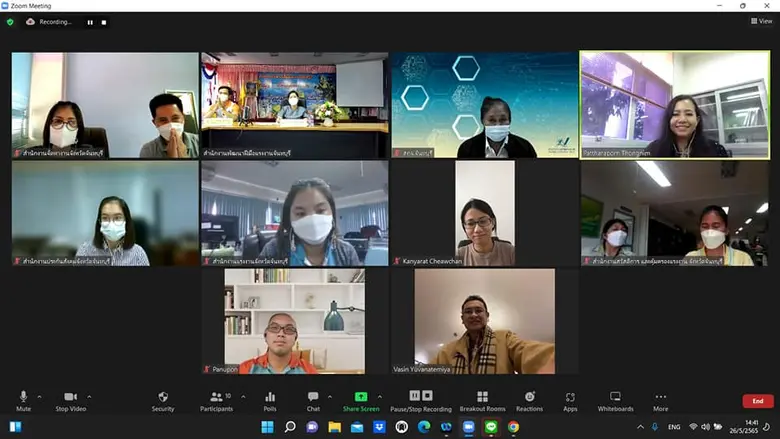This screenshot has height=439, width=780.
Task: Open the Reactions menu
Action: pos(529,399)
